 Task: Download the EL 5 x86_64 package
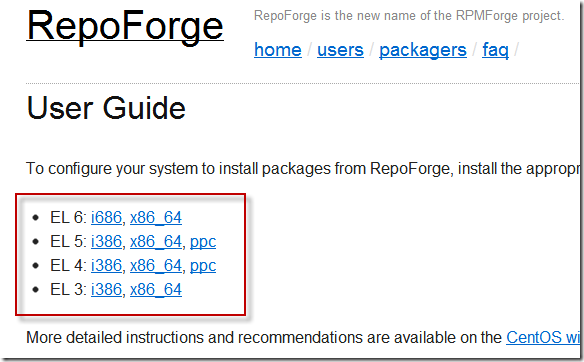pyautogui.click(x=156, y=241)
